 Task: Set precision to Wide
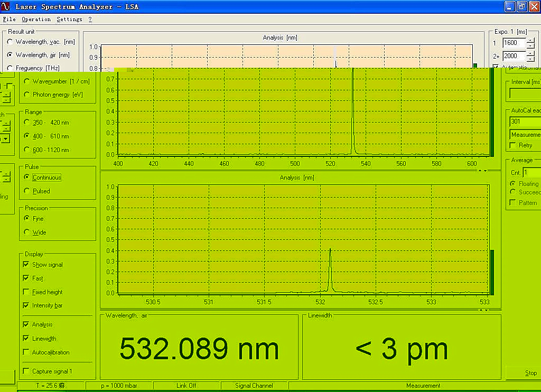27,232
